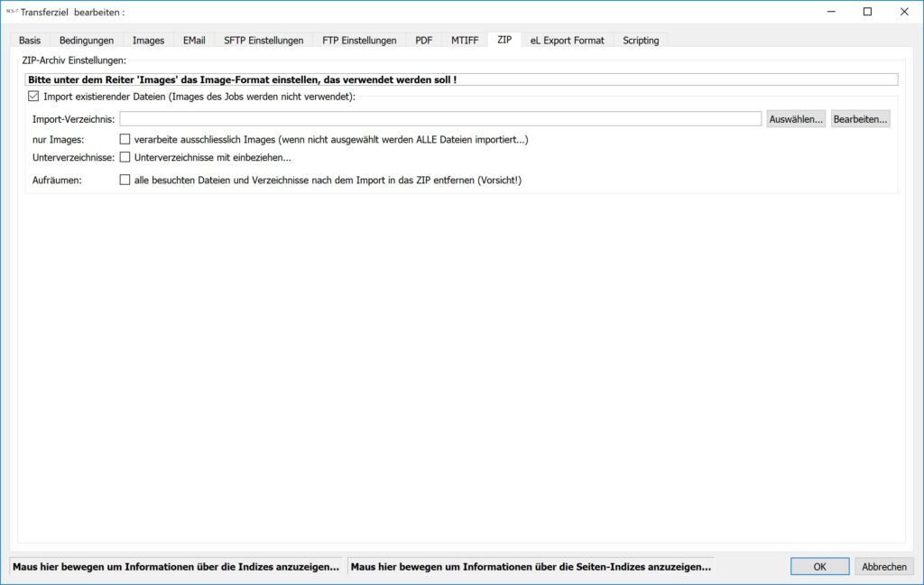
Task: Click the ZIP tab
Action: tap(504, 40)
